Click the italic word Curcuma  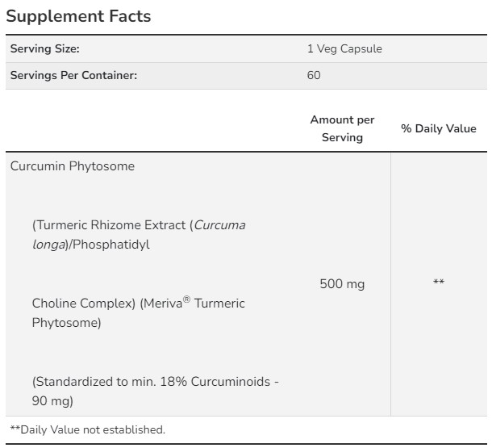219,225
